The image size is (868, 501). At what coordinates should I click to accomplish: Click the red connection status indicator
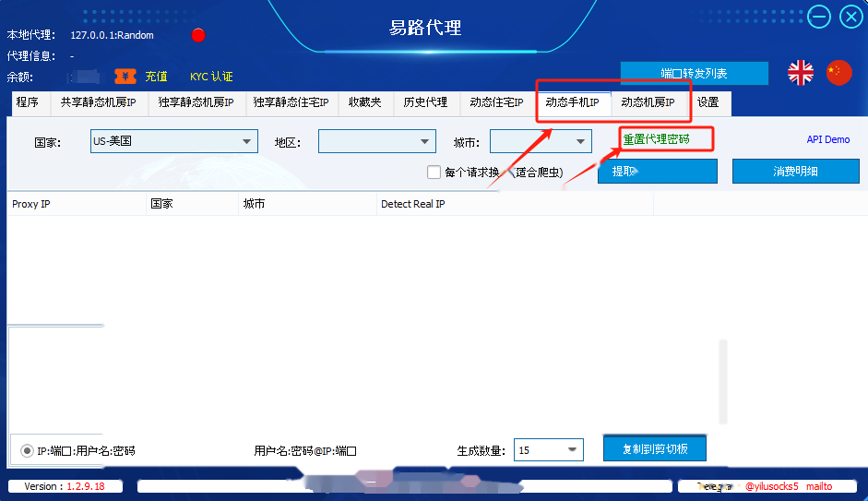click(x=198, y=35)
